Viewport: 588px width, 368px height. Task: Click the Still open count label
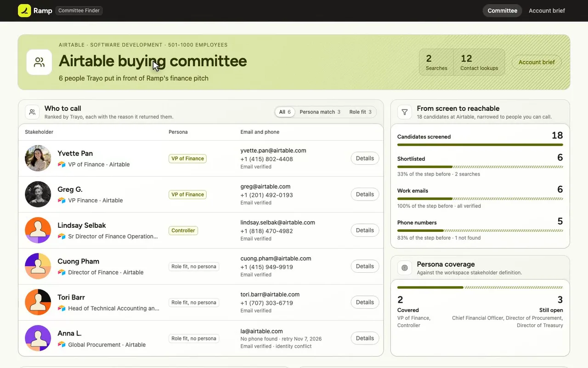pos(551,310)
